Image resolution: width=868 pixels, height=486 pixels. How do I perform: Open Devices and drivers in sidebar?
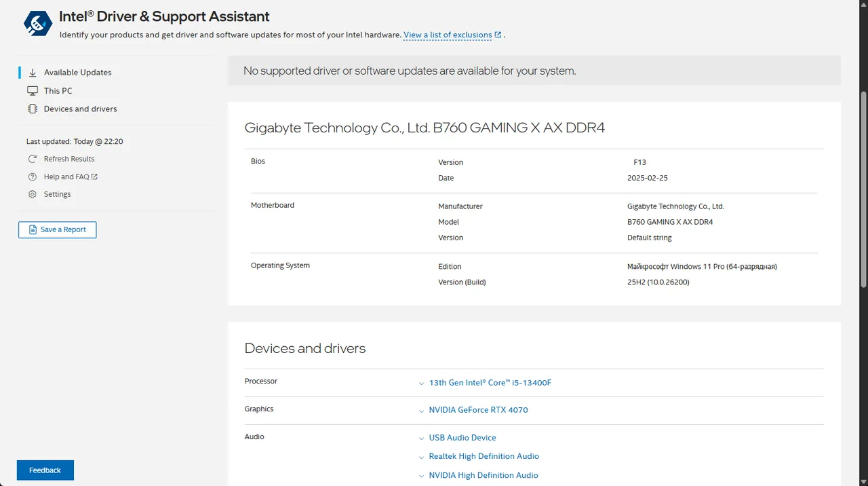[x=80, y=109]
